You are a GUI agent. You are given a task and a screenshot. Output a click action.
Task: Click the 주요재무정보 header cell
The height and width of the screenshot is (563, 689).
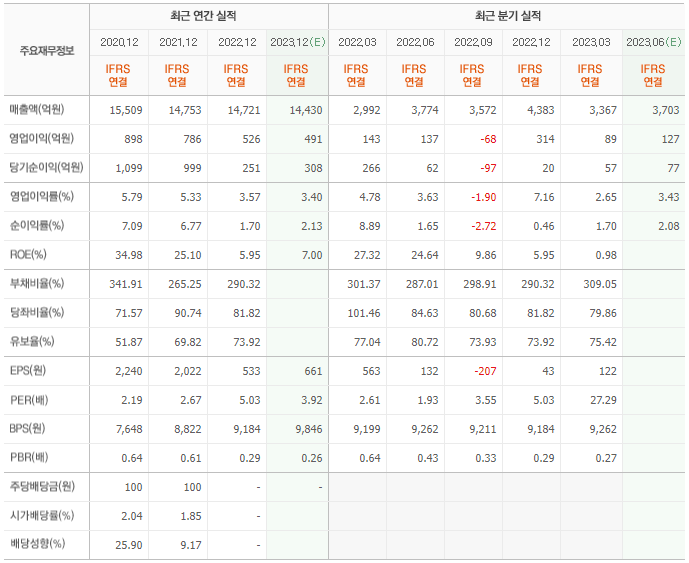47,51
